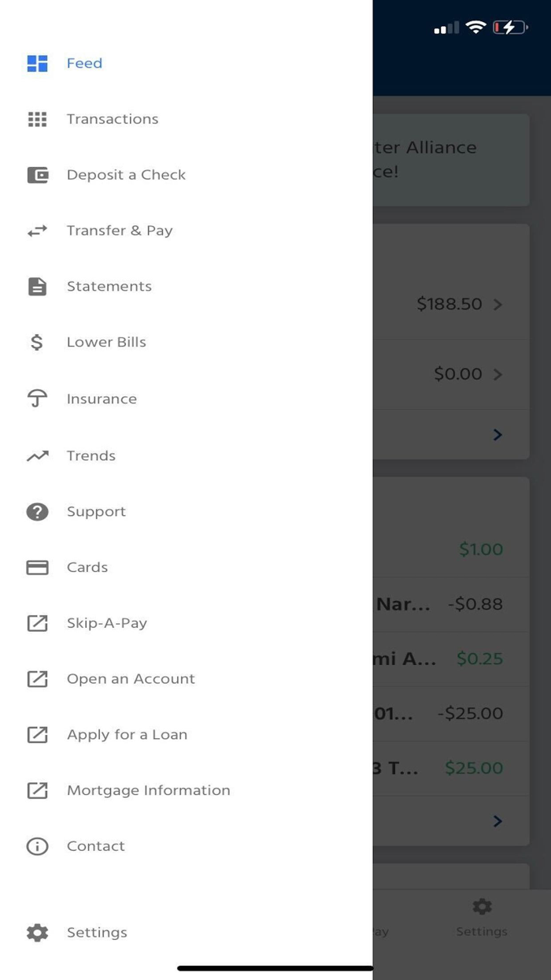Choose Apply for a Loan

pos(127,735)
